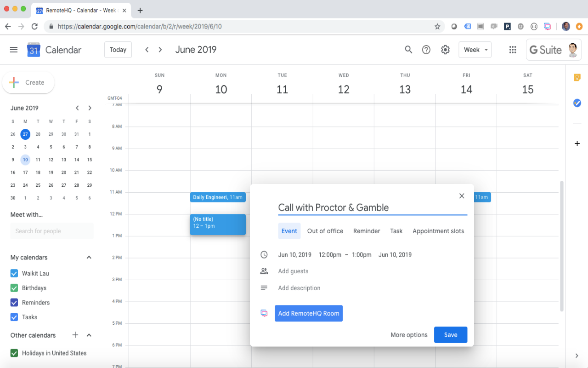Open Calendar help via question mark icon
This screenshot has width=588, height=368.
coord(426,49)
